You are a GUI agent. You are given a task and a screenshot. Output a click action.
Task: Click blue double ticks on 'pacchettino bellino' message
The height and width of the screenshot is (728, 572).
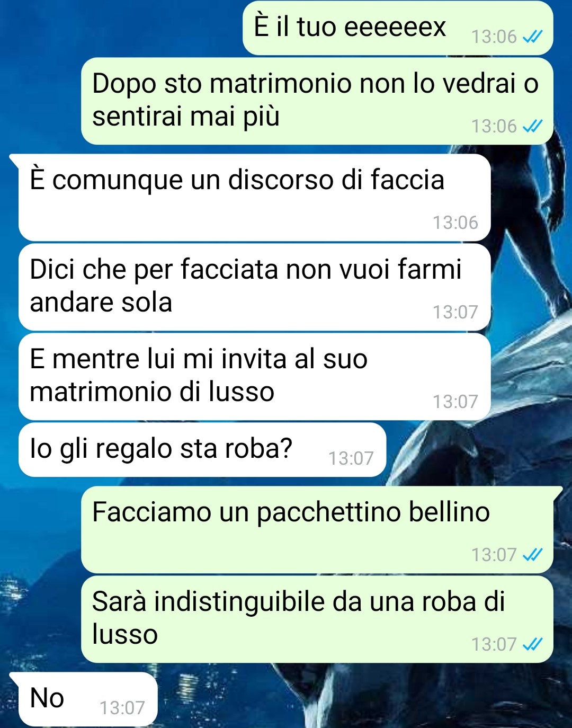532,555
